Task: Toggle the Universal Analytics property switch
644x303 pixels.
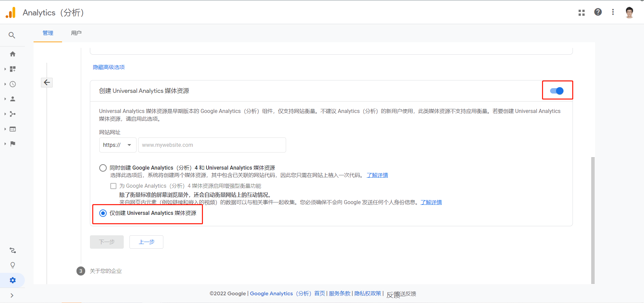Action: coord(557,91)
